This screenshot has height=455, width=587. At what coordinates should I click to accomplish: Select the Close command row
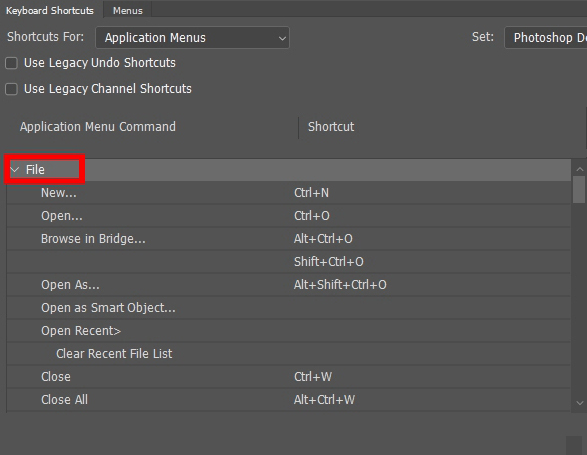click(289, 377)
